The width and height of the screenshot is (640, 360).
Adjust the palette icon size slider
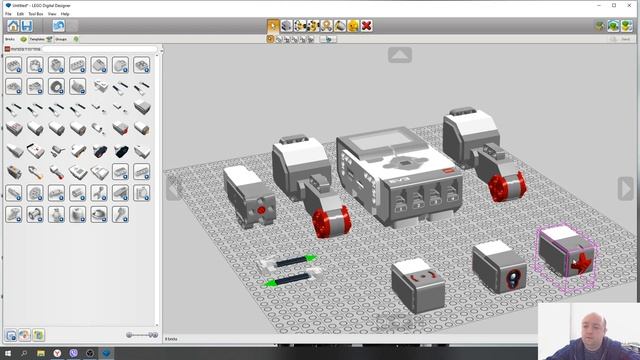point(142,335)
